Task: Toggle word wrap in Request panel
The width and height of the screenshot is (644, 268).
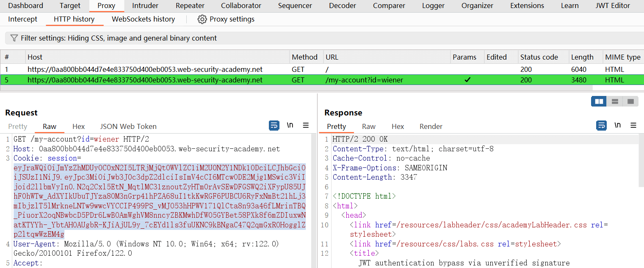Action: (274, 126)
